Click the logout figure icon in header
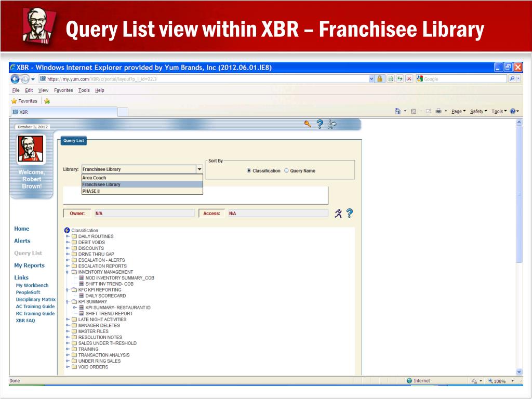 pyautogui.click(x=331, y=124)
